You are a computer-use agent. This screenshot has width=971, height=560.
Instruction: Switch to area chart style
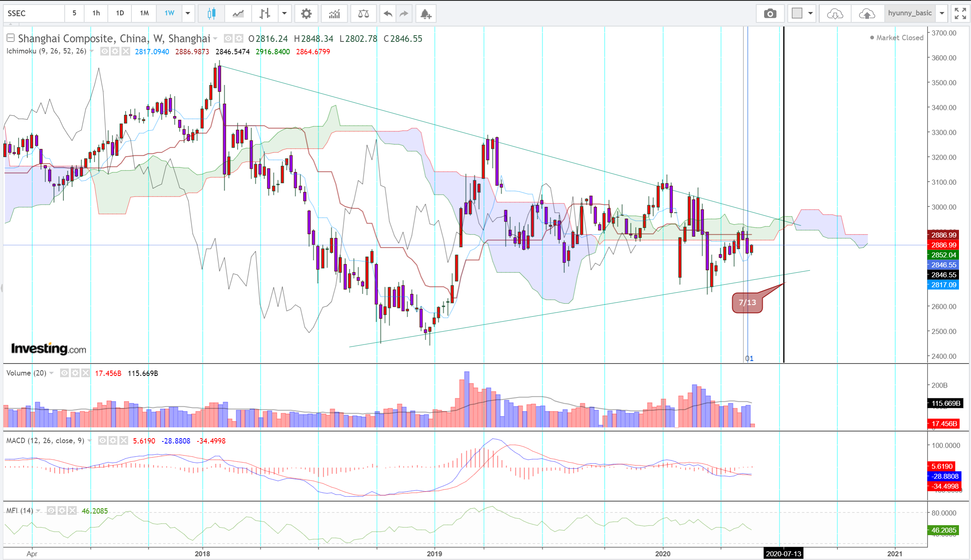pos(238,14)
